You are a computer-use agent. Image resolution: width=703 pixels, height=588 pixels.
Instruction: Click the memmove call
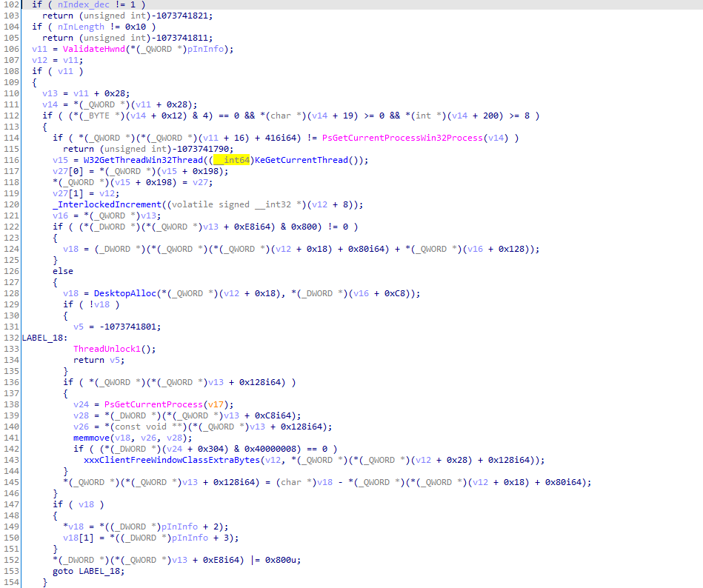pyautogui.click(x=91, y=438)
